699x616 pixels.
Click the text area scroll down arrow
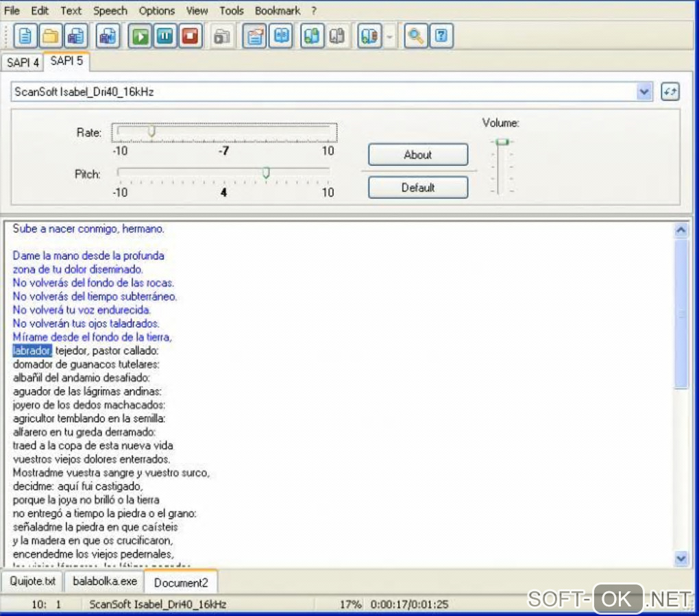pos(680,558)
